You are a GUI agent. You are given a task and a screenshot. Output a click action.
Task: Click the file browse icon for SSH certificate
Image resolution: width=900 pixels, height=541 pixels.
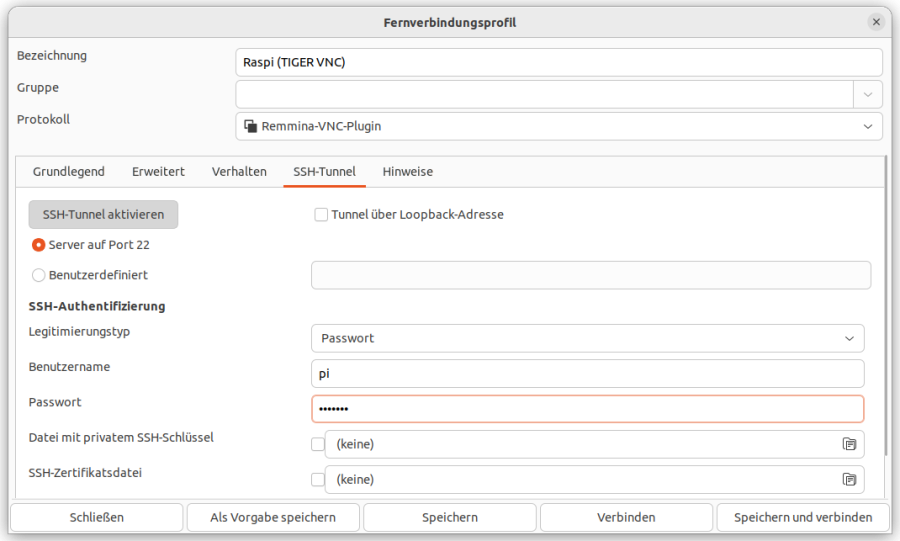[x=849, y=479]
